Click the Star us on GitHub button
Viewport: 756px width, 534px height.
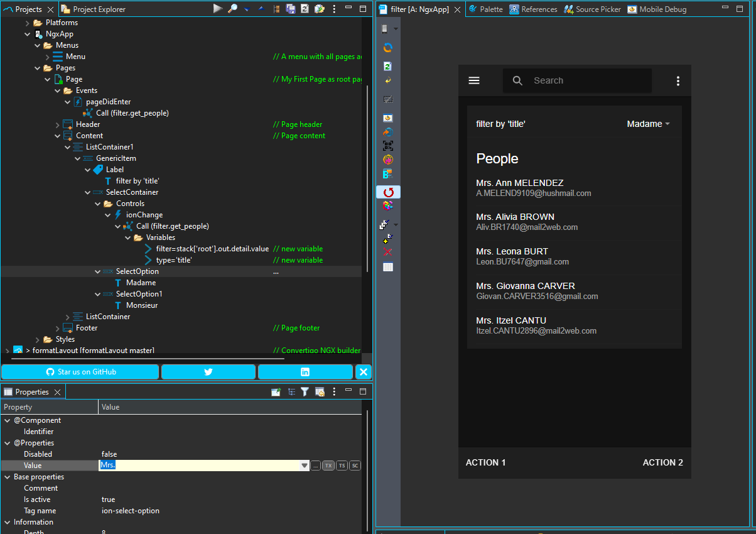[80, 372]
